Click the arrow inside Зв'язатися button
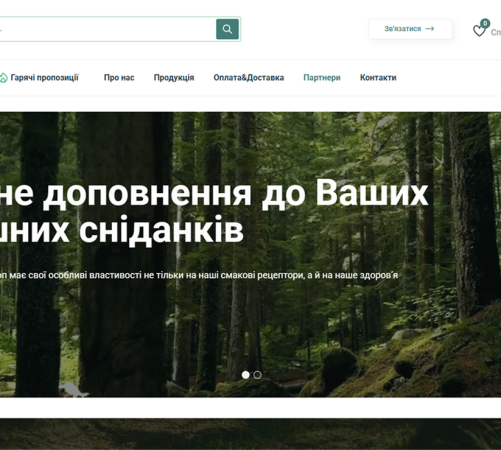 point(430,29)
